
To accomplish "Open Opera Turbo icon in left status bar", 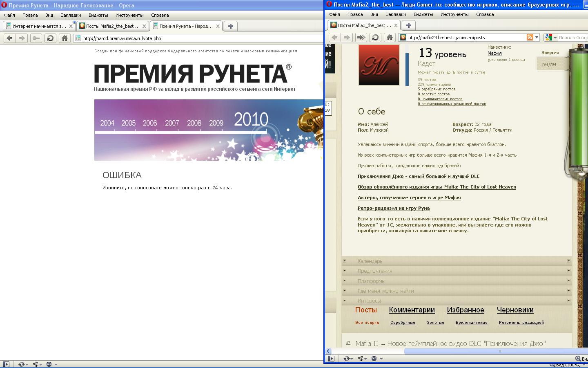I will pos(49,364).
